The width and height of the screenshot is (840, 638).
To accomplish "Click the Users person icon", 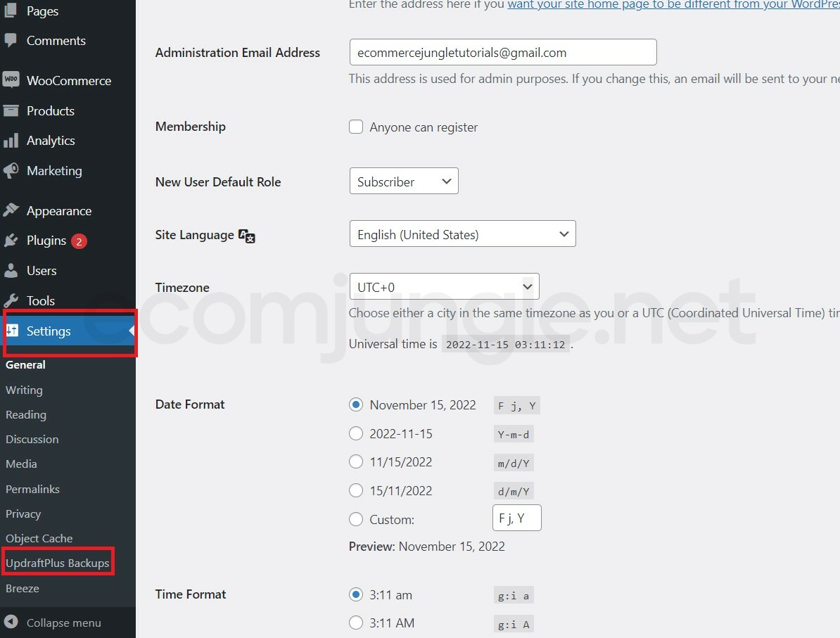I will pos(11,271).
